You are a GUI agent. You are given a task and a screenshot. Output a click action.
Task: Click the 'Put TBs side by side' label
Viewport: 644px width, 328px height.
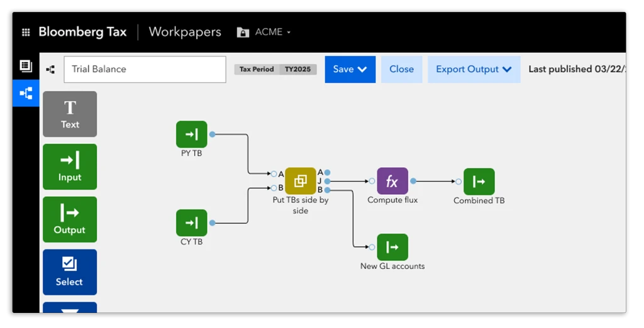tap(301, 205)
